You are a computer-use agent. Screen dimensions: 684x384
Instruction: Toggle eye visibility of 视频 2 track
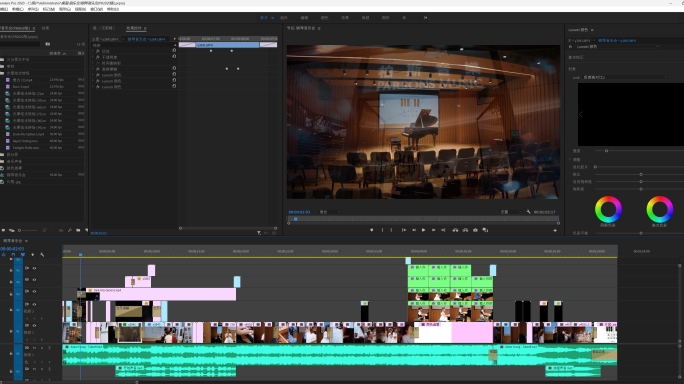[x=34, y=304]
